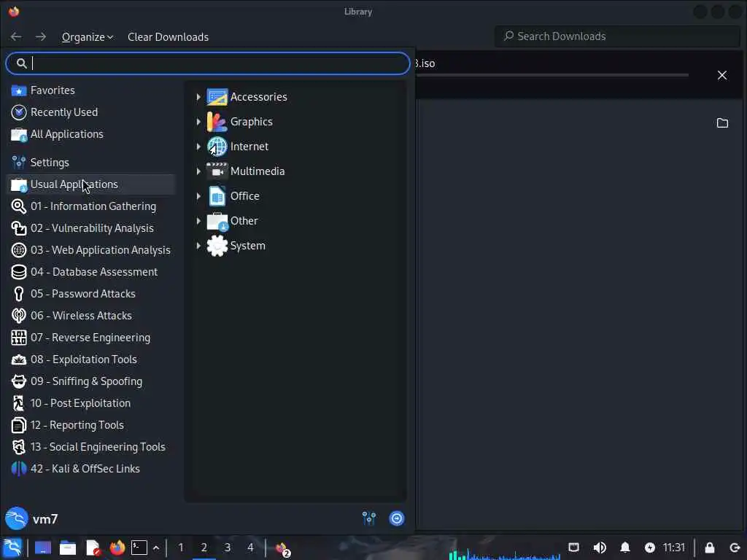The height and width of the screenshot is (560, 747).
Task: Open 01 - Information Gathering category
Action: pos(90,206)
